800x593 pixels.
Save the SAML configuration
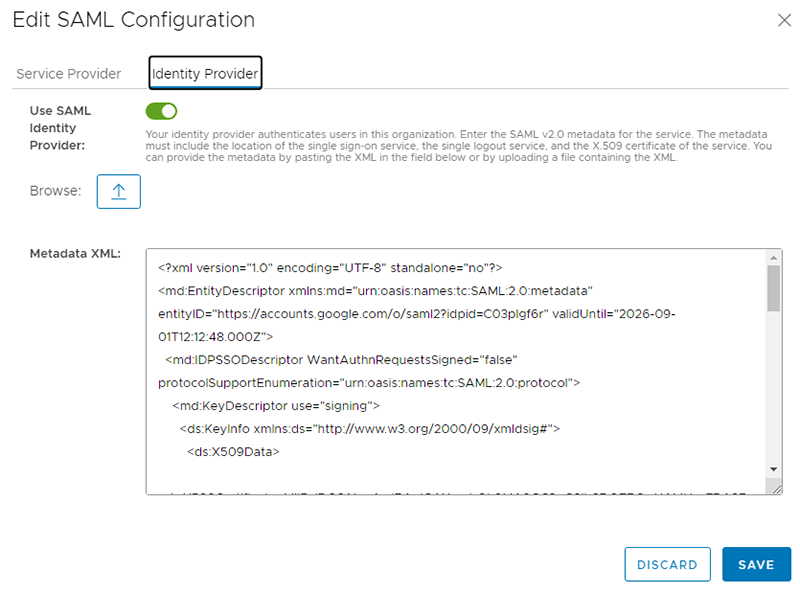(756, 564)
